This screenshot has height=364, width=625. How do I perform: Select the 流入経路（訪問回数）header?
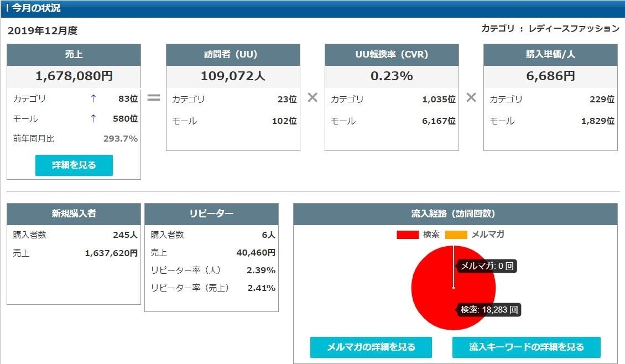tap(455, 214)
